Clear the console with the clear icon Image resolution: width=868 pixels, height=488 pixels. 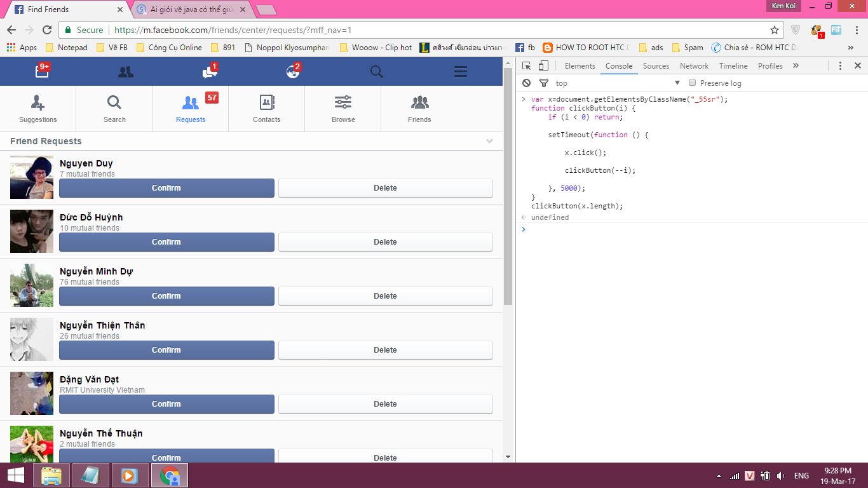pyautogui.click(x=526, y=83)
